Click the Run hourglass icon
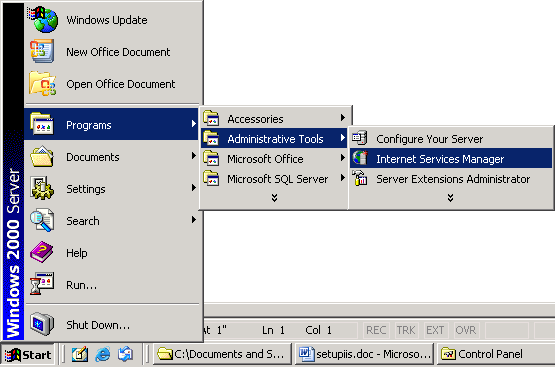This screenshot has width=555, height=367. point(42,283)
